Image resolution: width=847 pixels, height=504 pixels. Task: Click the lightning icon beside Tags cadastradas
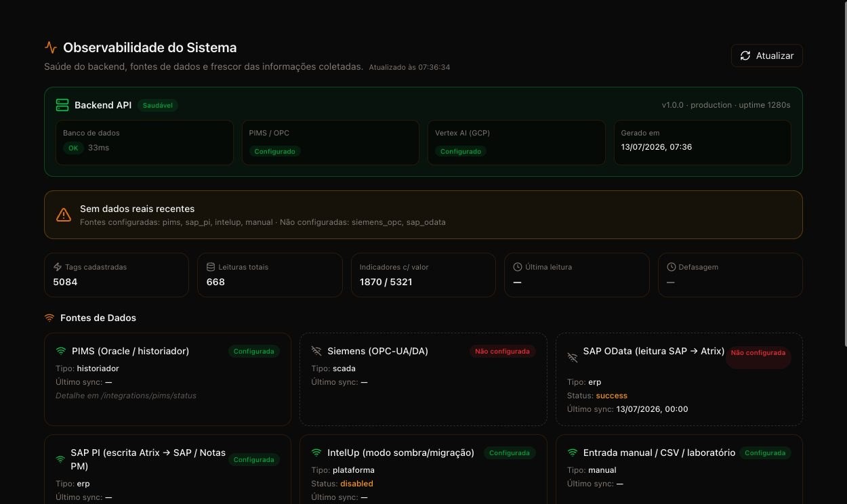coord(57,267)
